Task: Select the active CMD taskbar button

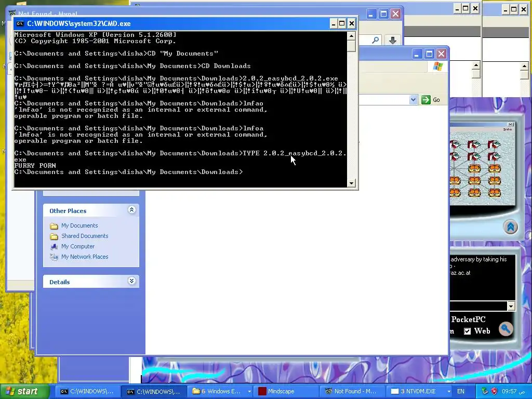Action: (x=154, y=392)
